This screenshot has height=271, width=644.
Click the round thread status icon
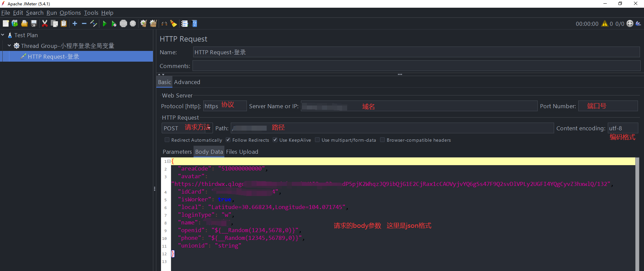pos(630,23)
